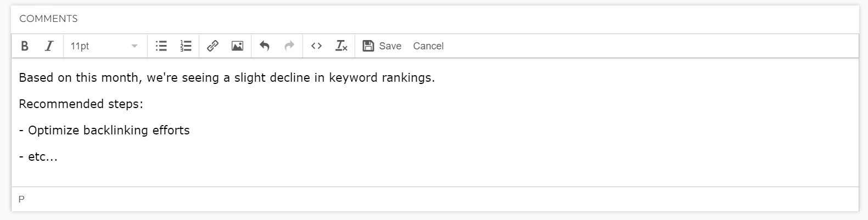868x220 pixels.
Task: Cancel comment editing
Action: (428, 46)
